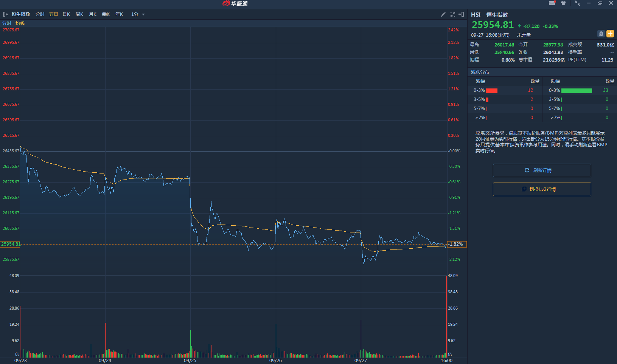Open the mail messages icon
The width and height of the screenshot is (617, 364).
click(552, 3)
